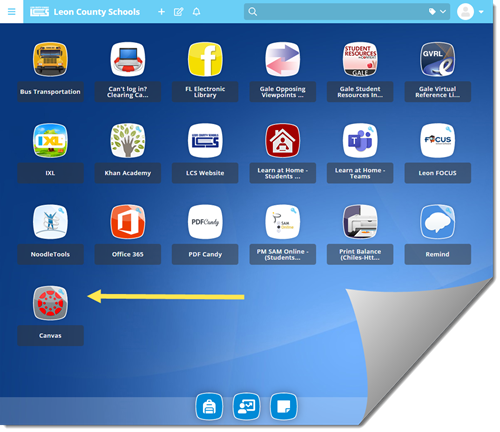Click the IXL label
This screenshot has width=500, height=432.
coord(50,173)
